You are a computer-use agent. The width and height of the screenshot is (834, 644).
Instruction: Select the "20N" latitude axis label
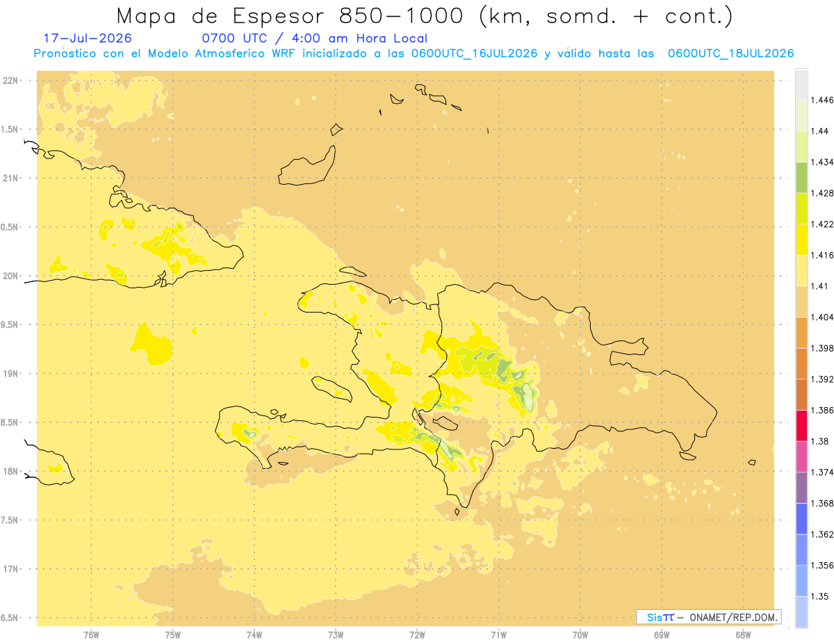coord(10,276)
